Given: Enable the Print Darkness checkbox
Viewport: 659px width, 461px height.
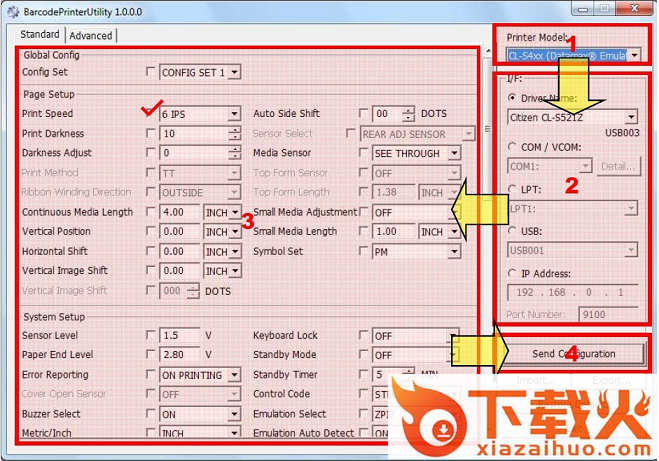Looking at the screenshot, I should coord(150,134).
